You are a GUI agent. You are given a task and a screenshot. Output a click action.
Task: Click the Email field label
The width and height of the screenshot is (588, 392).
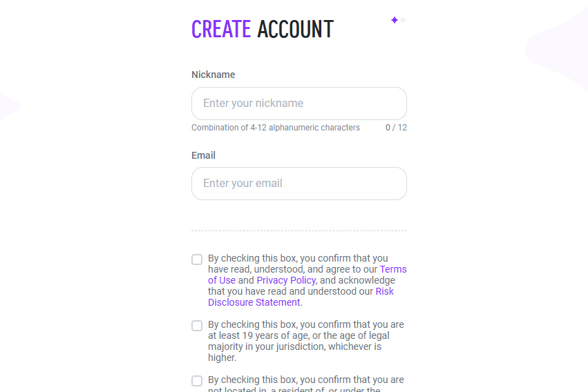click(x=203, y=155)
